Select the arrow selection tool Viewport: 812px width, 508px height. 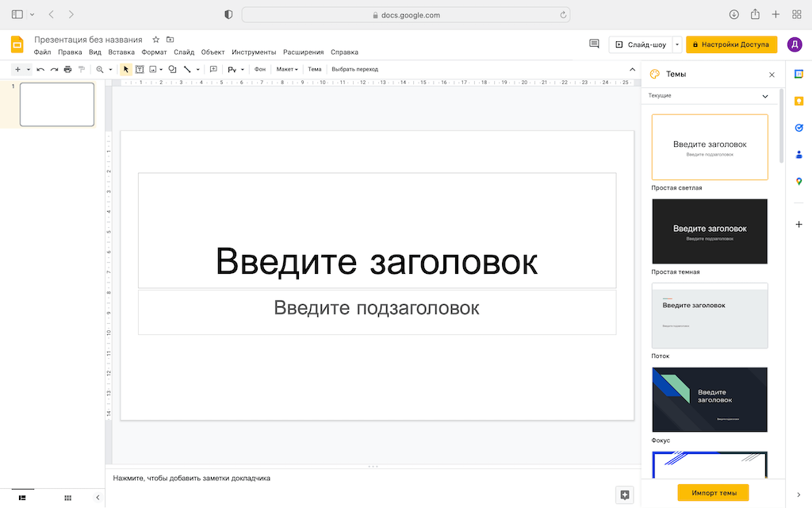point(126,69)
